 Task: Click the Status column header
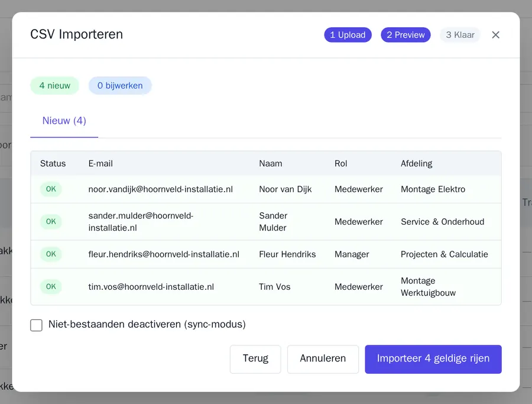coord(53,164)
